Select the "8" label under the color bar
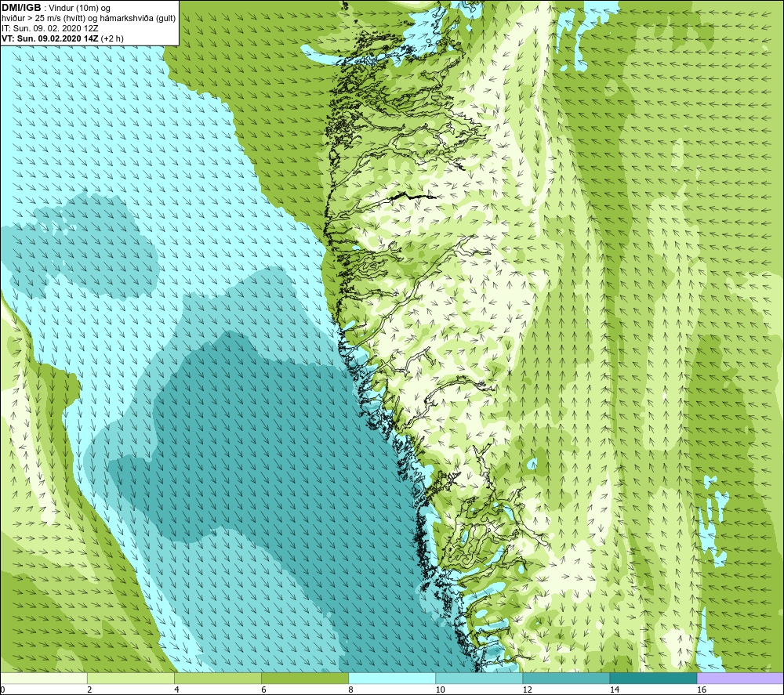784x695 pixels. tap(350, 690)
